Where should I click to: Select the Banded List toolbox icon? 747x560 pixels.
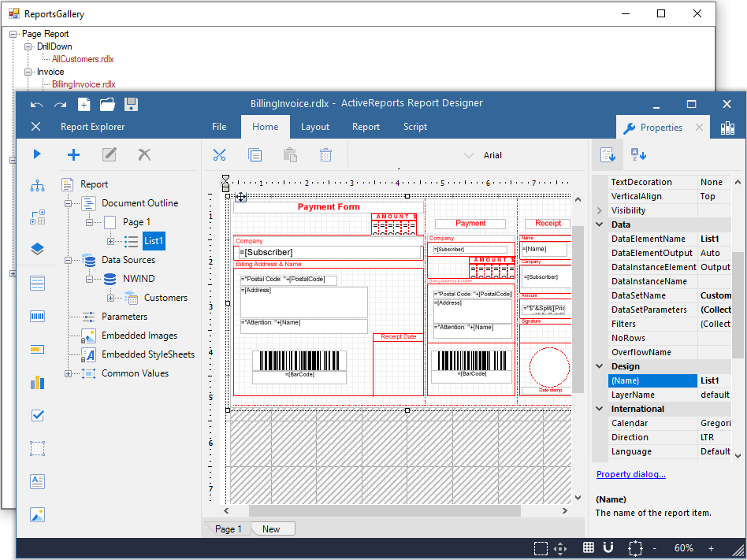37,283
